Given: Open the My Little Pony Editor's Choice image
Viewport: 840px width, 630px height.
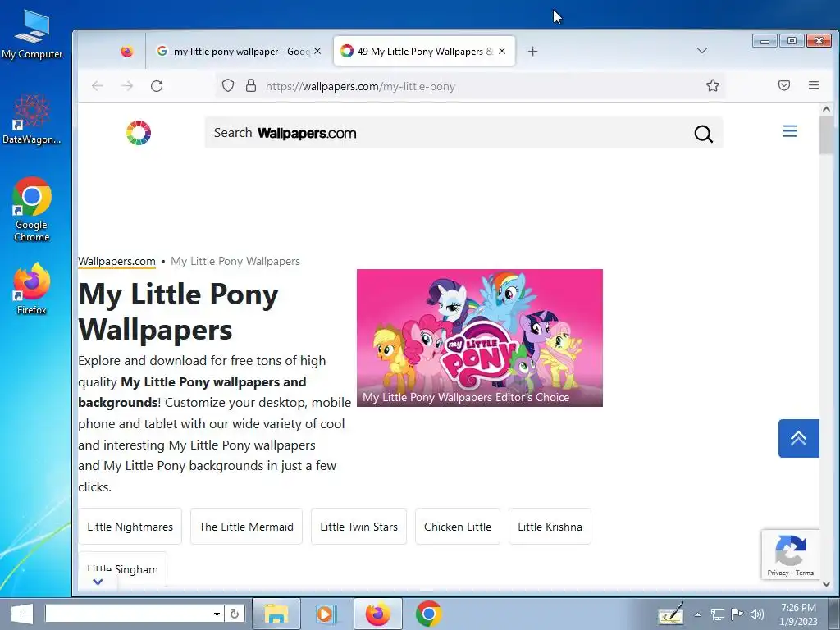Looking at the screenshot, I should click(x=479, y=338).
